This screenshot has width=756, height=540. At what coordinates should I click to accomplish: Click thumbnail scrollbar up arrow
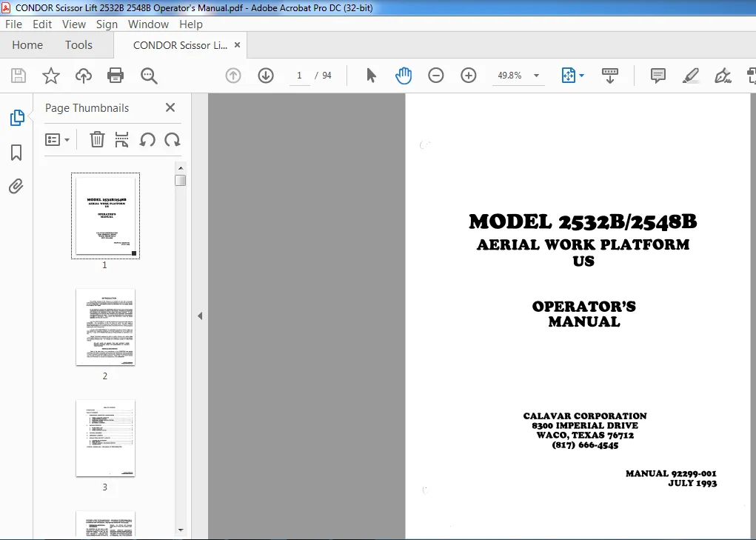(x=181, y=168)
